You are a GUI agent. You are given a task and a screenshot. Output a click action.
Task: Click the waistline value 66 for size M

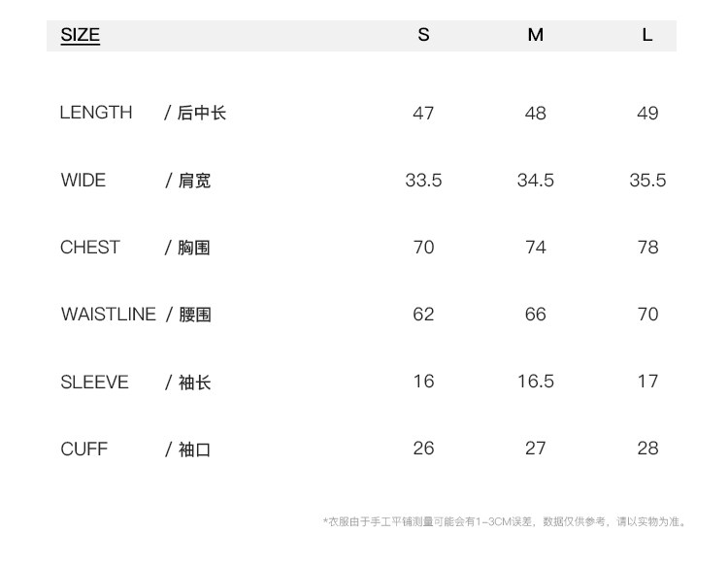click(535, 315)
